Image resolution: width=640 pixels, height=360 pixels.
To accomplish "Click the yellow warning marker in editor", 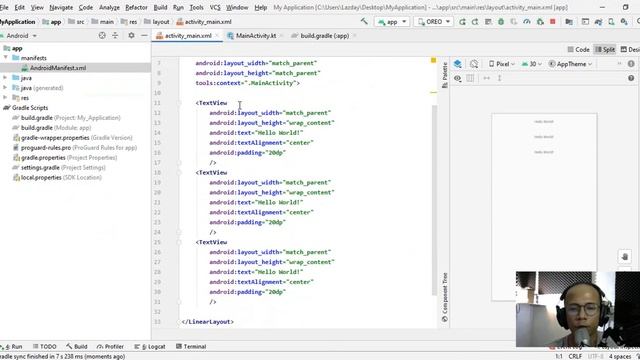I will (433, 60).
